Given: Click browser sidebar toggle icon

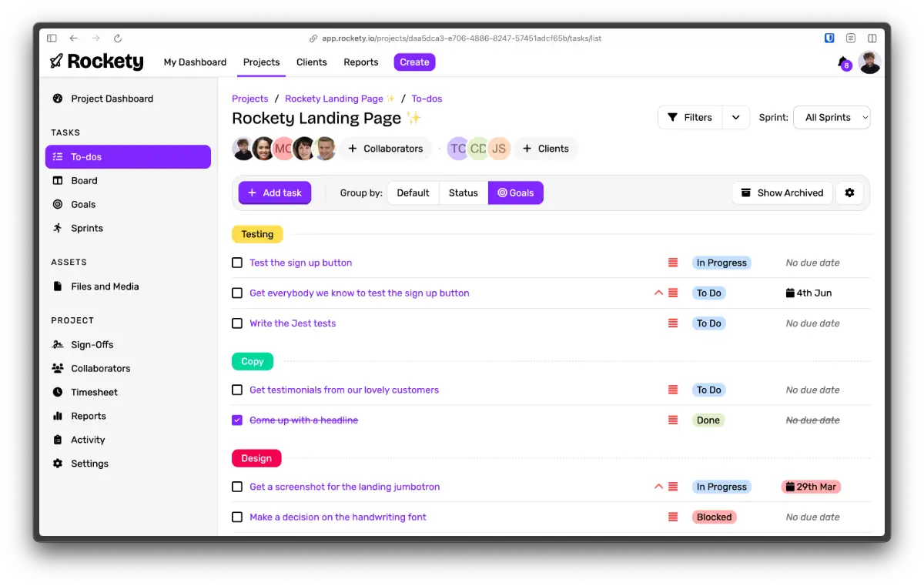Looking at the screenshot, I should pyautogui.click(x=52, y=38).
